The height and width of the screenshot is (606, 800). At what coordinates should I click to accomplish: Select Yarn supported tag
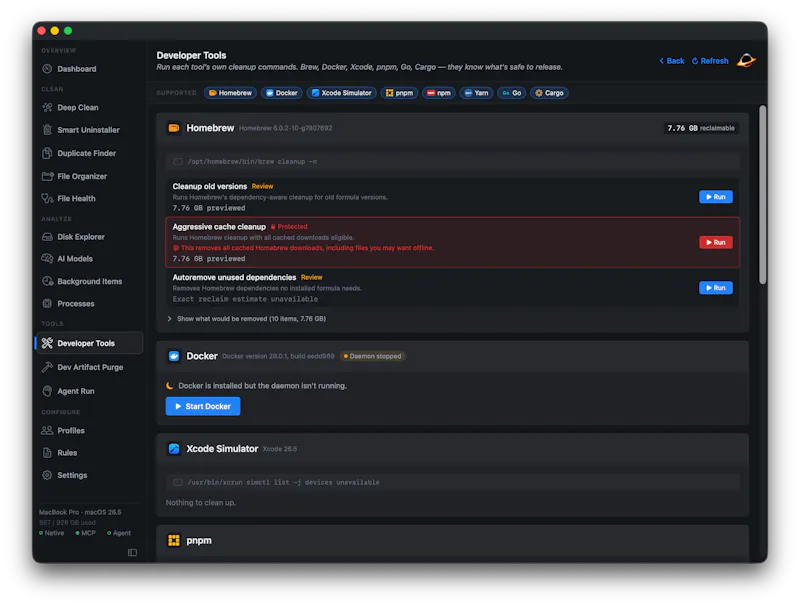point(476,93)
